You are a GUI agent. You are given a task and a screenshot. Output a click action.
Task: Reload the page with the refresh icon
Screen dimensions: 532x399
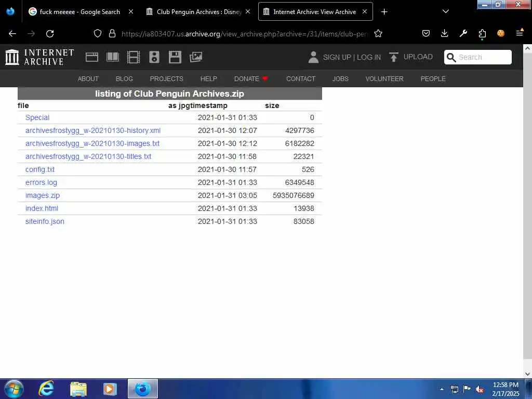pos(50,34)
